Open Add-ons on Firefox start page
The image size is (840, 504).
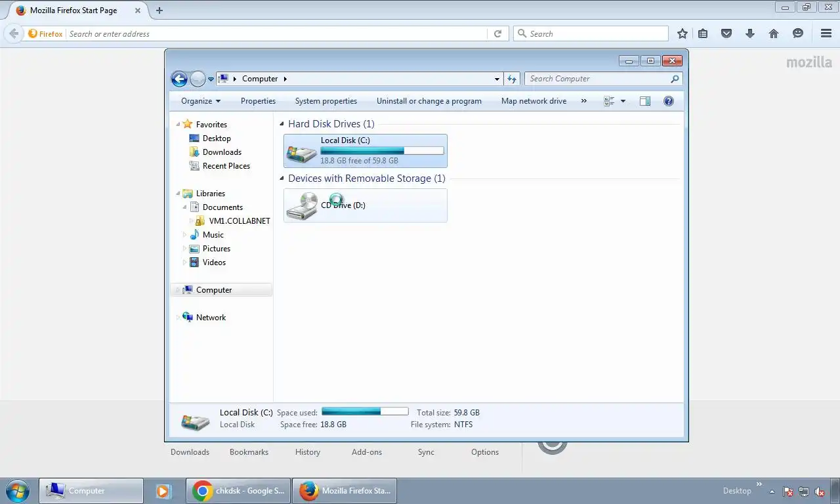366,452
